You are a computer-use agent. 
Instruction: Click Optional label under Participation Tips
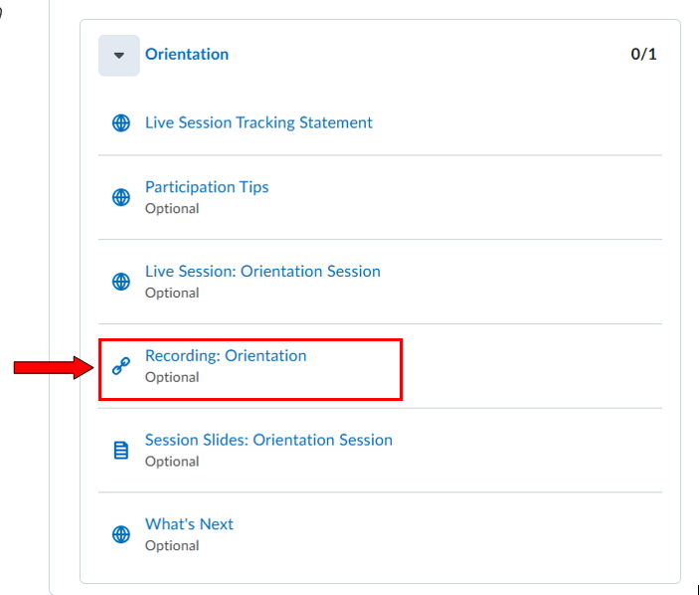[x=172, y=209]
